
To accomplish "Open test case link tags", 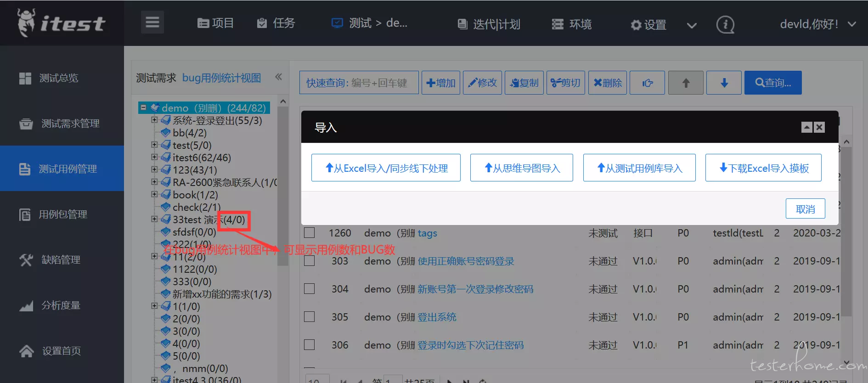I will [428, 233].
